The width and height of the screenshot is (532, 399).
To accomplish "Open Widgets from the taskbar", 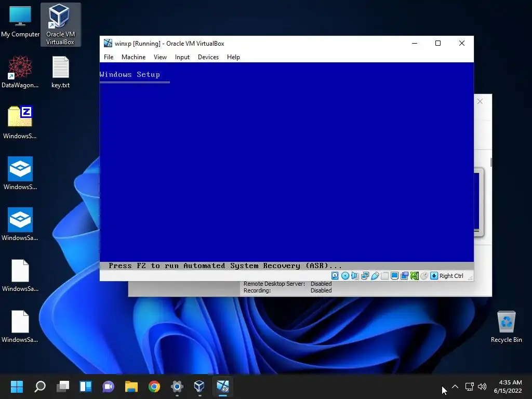I will click(86, 387).
